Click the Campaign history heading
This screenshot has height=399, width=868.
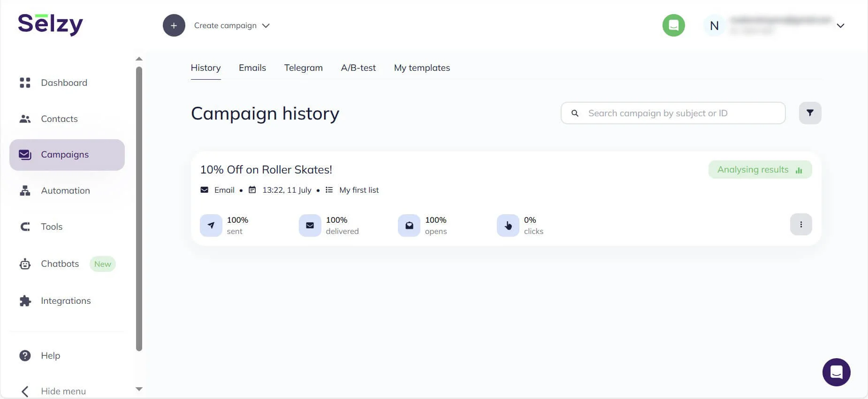pyautogui.click(x=265, y=114)
